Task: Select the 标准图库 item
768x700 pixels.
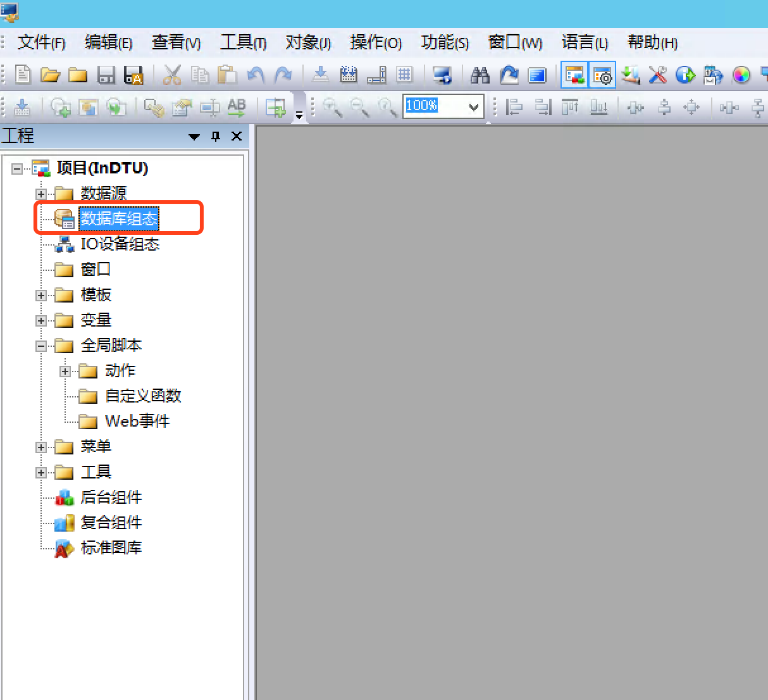Action: coord(111,548)
